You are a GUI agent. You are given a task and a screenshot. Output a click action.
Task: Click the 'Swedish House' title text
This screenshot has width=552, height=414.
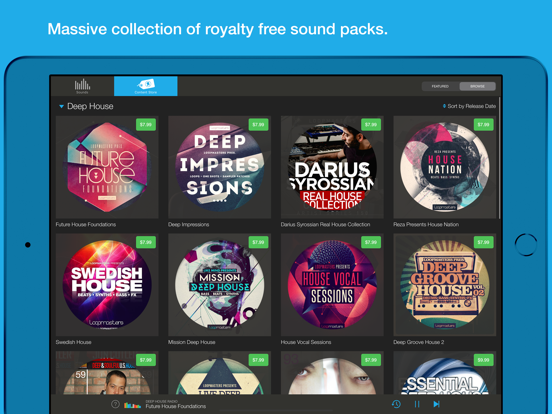point(74,342)
